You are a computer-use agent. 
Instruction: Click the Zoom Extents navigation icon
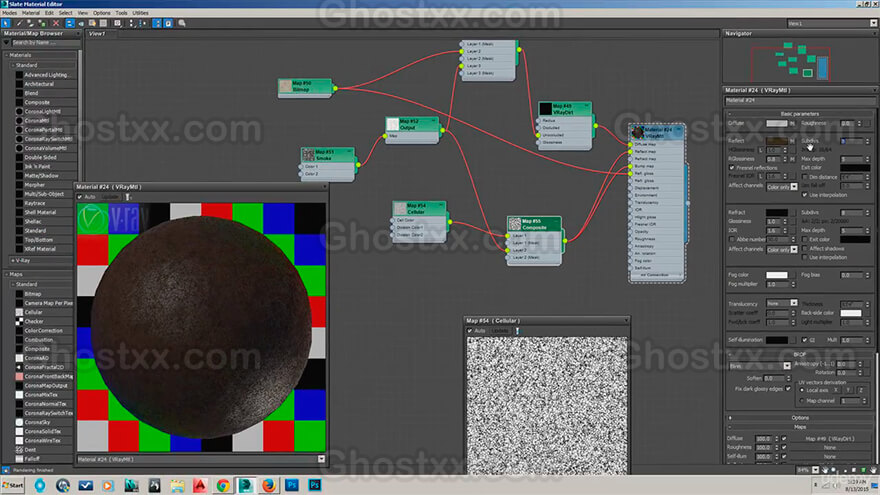[854, 470]
